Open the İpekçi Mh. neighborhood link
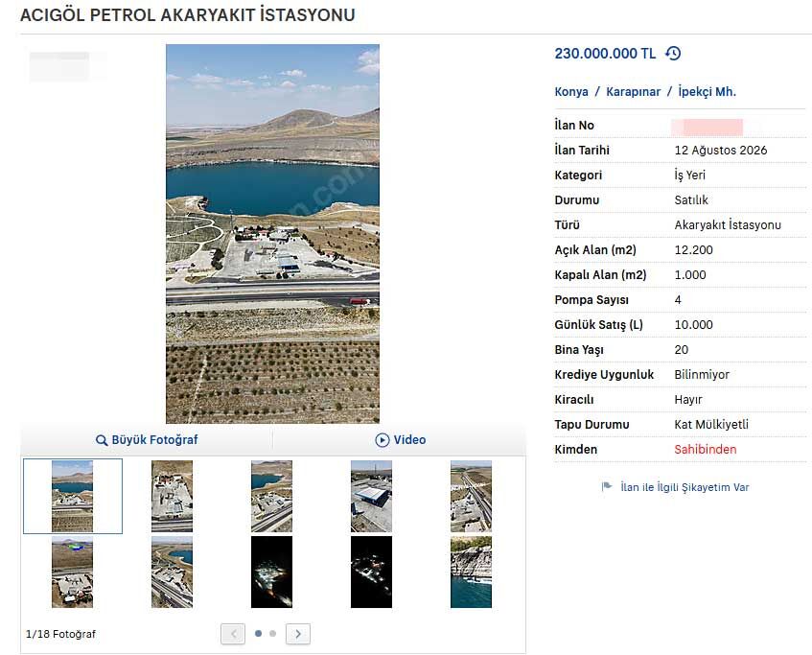This screenshot has height=655, width=812. [707, 92]
